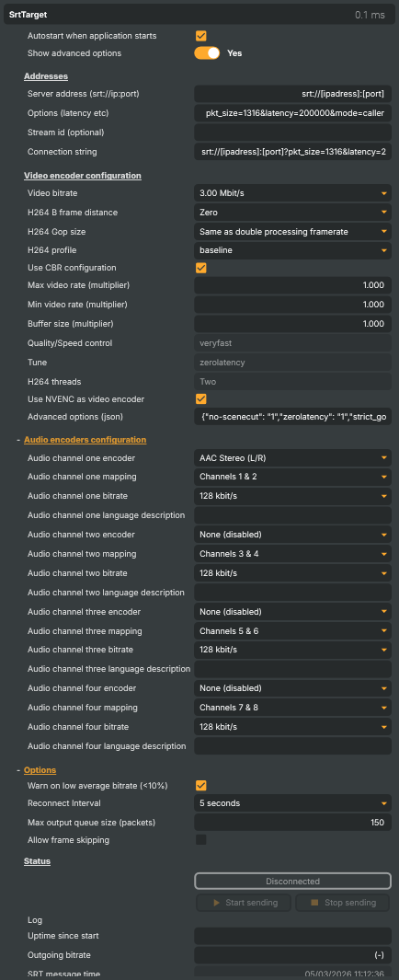Open the Video bitrate dropdown
This screenshot has height=980, width=399.
293,194
